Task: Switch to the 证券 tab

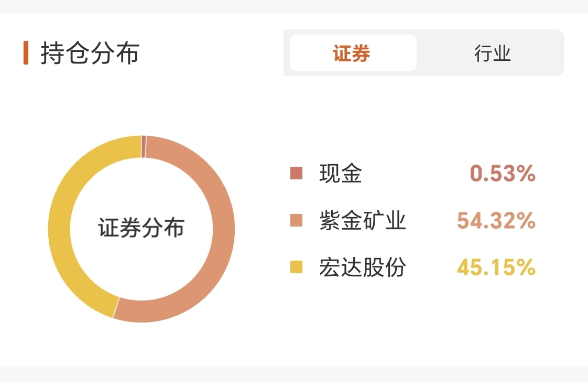Action: pyautogui.click(x=353, y=53)
